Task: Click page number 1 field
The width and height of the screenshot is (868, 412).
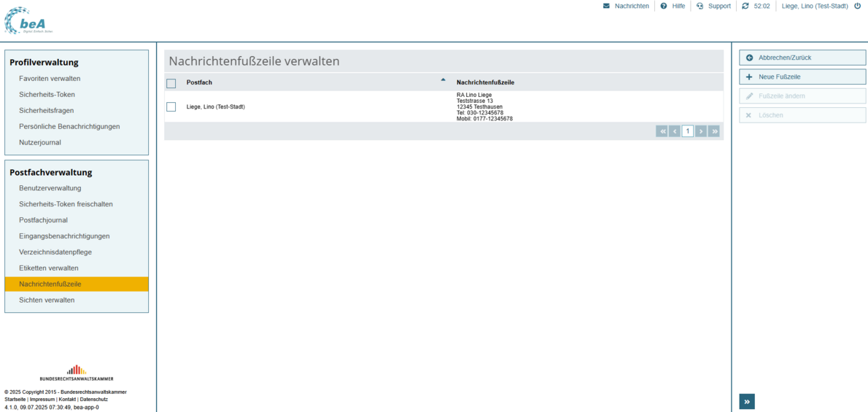Action: [688, 131]
